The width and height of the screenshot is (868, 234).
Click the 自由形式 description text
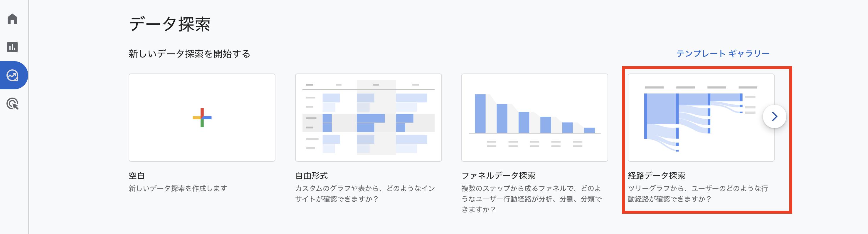[365, 193]
